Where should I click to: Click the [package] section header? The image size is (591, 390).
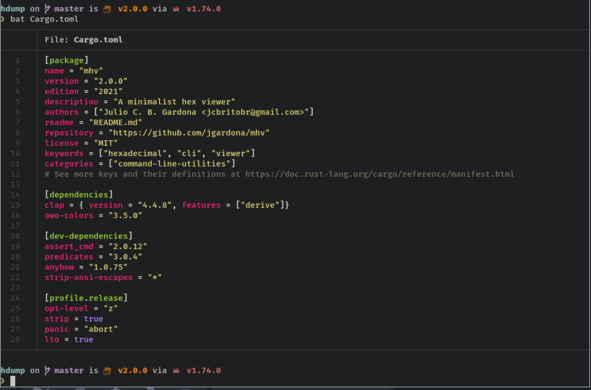coord(67,60)
